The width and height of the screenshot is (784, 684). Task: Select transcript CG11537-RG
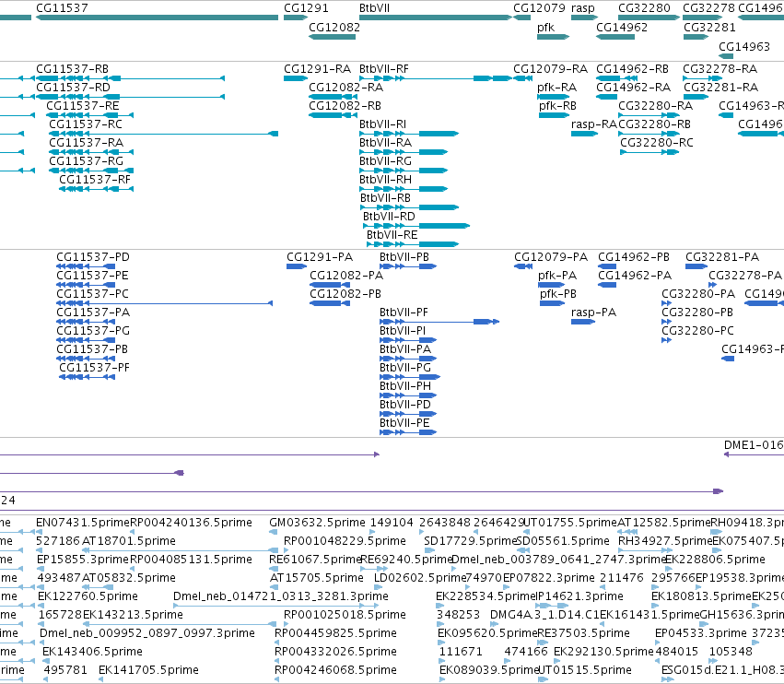coord(91,171)
